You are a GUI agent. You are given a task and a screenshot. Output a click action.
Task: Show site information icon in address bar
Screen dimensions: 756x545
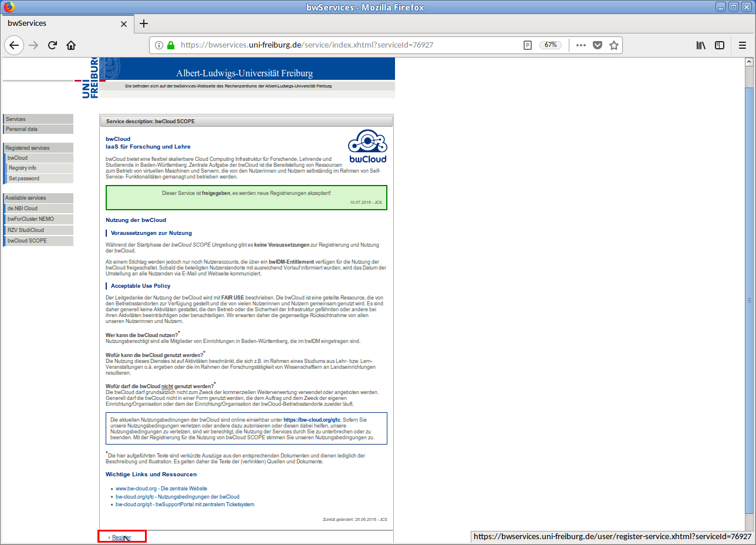(x=158, y=45)
